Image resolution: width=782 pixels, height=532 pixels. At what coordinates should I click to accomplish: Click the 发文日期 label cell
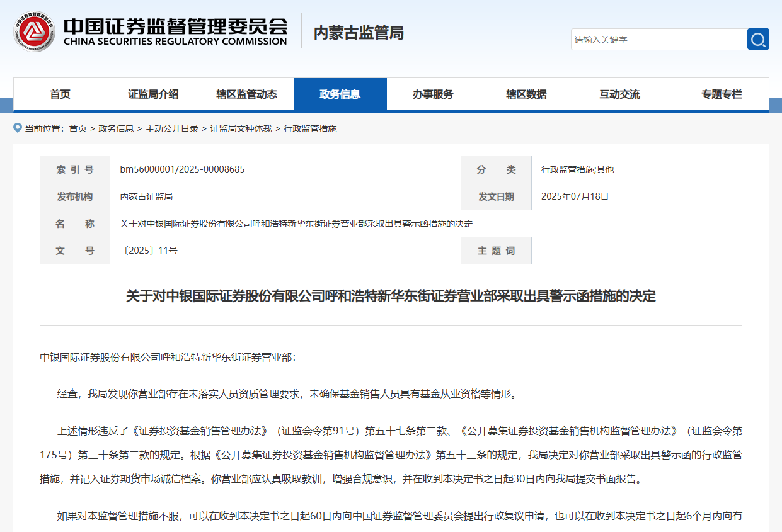pyautogui.click(x=496, y=196)
